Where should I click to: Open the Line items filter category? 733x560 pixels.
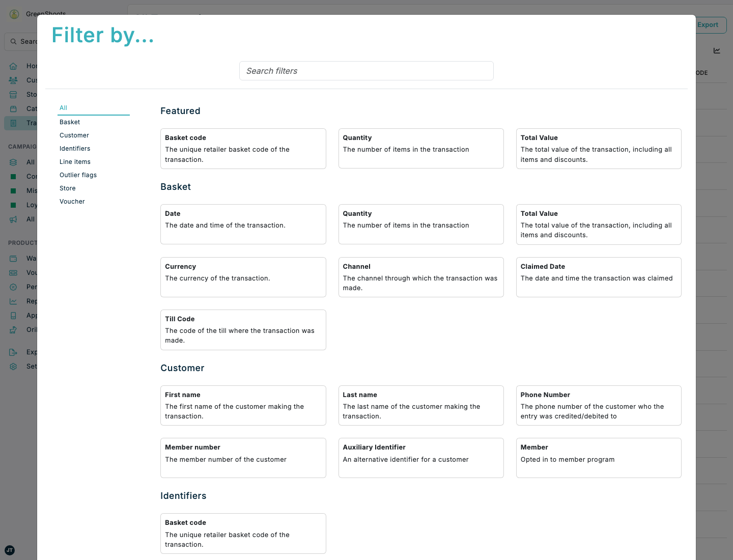75,161
